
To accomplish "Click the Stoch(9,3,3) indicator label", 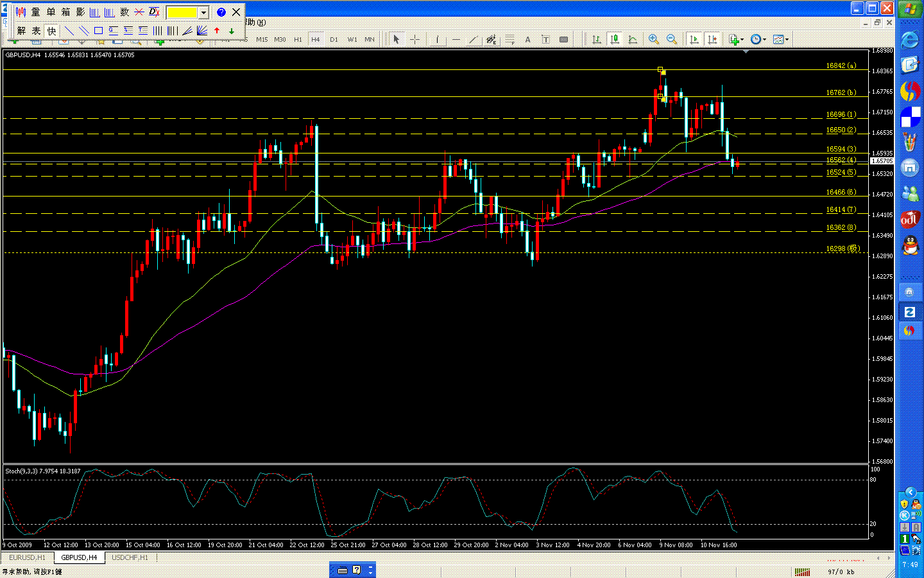I will [43, 471].
